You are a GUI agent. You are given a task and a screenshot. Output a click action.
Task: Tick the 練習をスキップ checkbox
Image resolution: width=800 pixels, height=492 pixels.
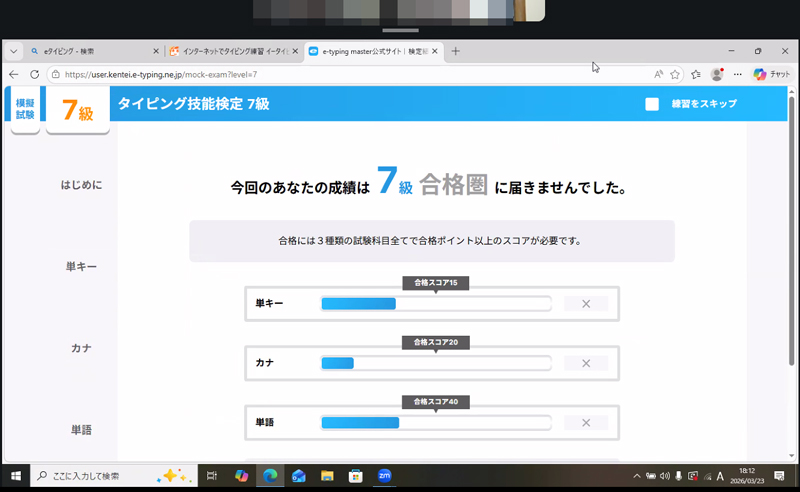click(652, 104)
